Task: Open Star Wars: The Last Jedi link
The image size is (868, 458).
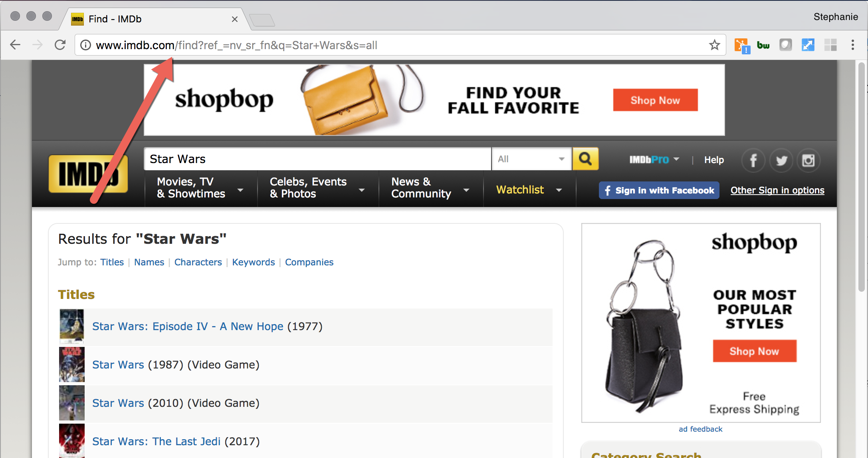Action: click(x=156, y=441)
